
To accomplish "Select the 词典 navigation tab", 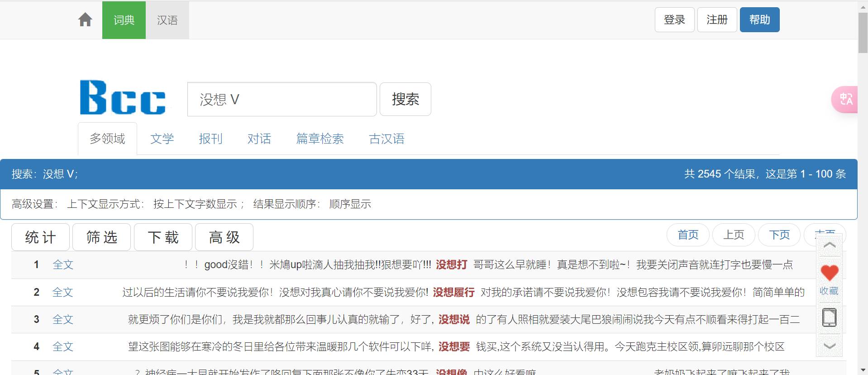I will (124, 20).
